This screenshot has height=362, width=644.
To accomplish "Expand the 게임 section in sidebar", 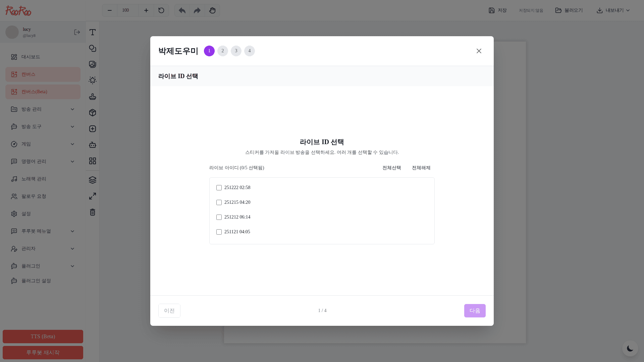I will tap(43, 144).
